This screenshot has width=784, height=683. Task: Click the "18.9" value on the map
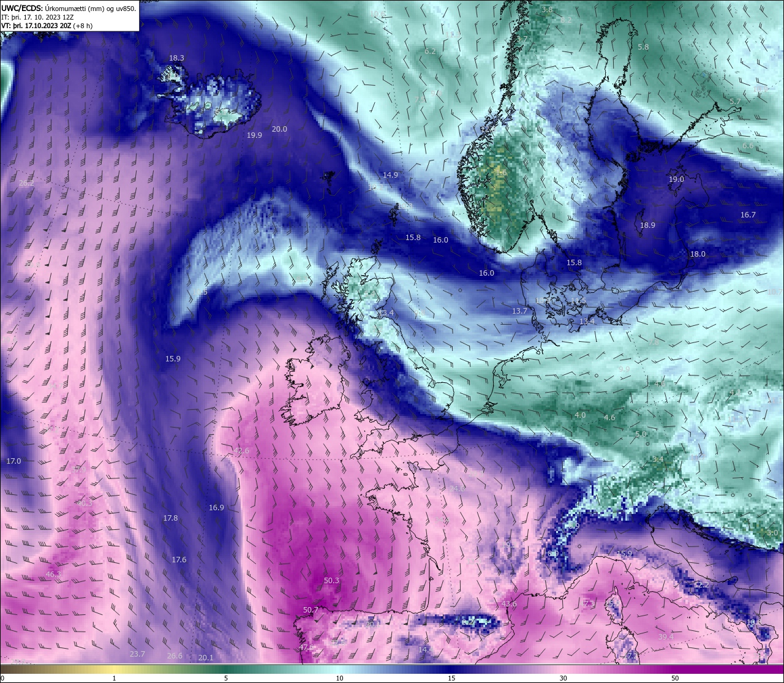[x=647, y=225]
